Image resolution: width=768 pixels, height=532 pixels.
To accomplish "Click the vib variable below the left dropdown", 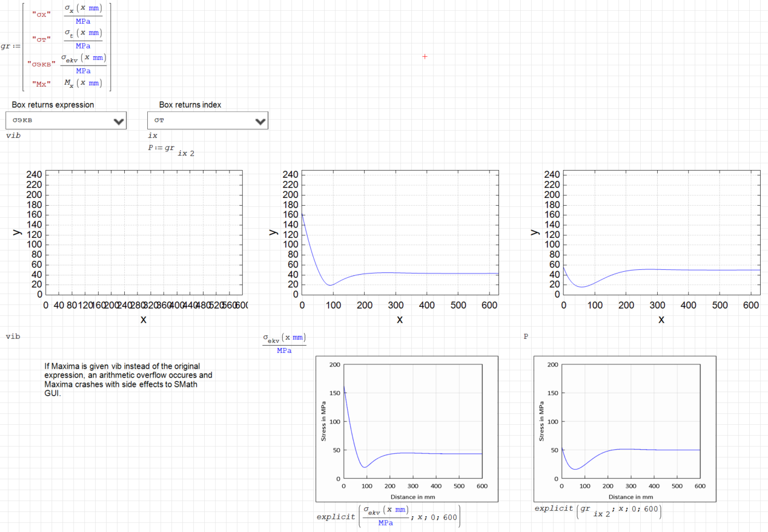I will click(x=13, y=136).
